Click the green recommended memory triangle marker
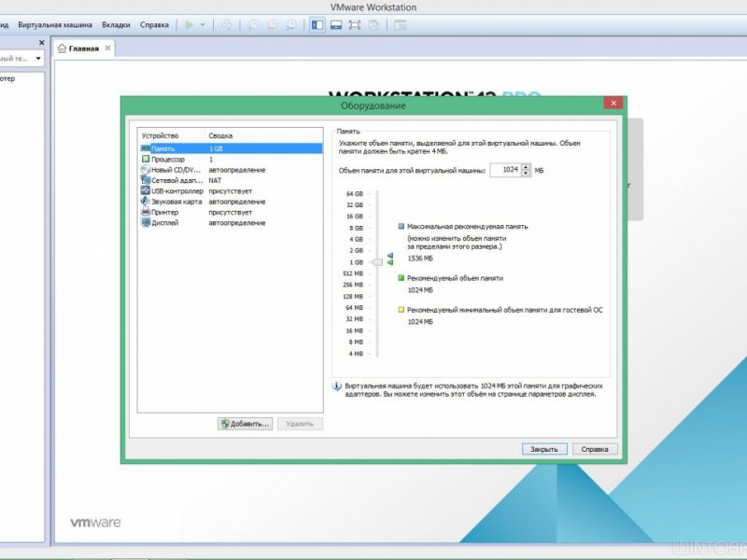The height and width of the screenshot is (560, 747). click(390, 262)
